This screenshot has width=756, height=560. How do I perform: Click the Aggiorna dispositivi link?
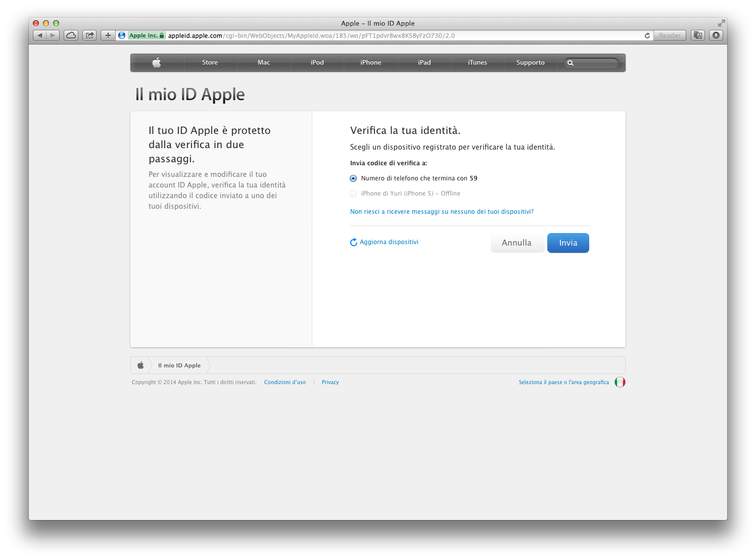click(x=389, y=242)
